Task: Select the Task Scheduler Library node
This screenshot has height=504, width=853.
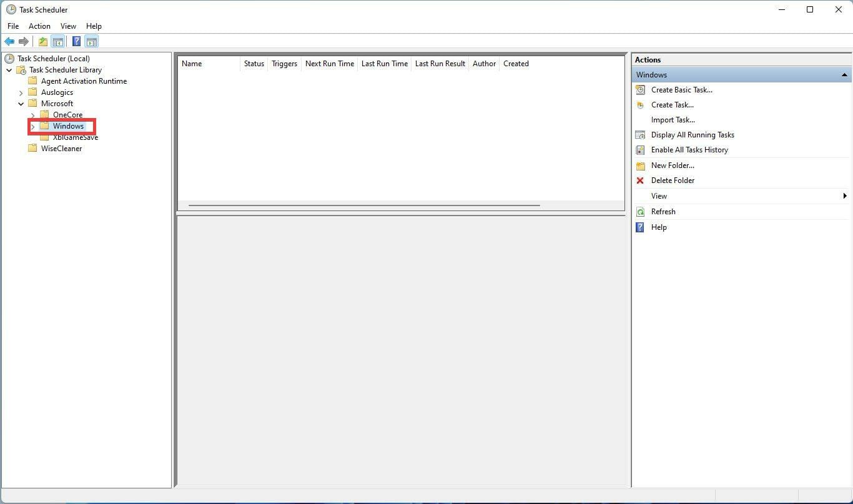Action: tap(66, 70)
